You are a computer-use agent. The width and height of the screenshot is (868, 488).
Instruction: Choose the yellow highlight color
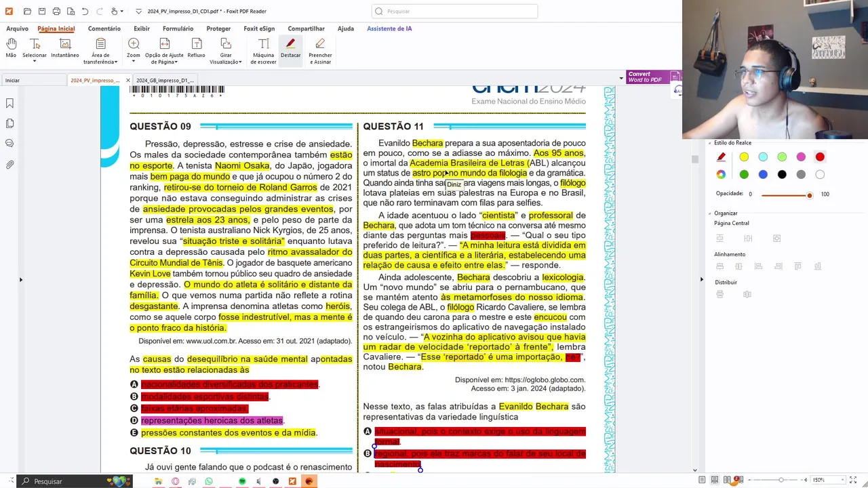(744, 157)
